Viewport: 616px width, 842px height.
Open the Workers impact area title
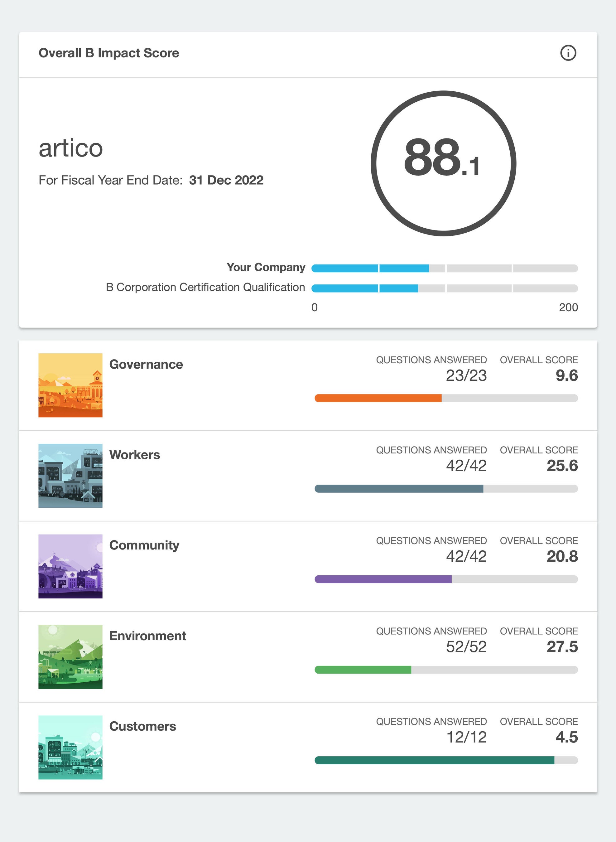(x=134, y=455)
